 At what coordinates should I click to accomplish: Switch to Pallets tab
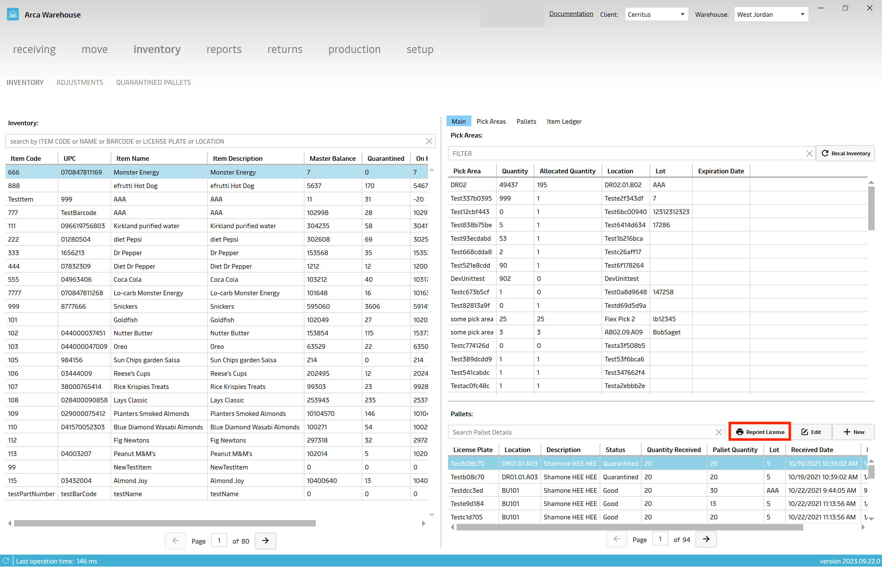pyautogui.click(x=526, y=122)
